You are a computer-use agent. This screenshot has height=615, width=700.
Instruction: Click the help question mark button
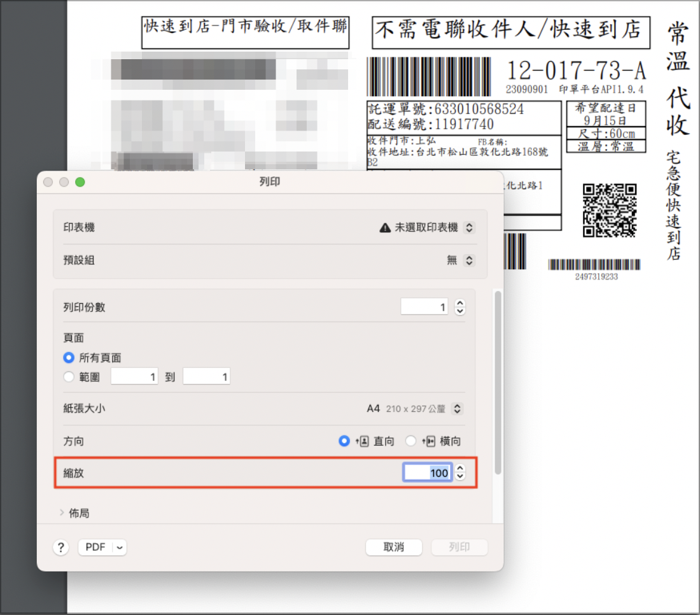(61, 547)
